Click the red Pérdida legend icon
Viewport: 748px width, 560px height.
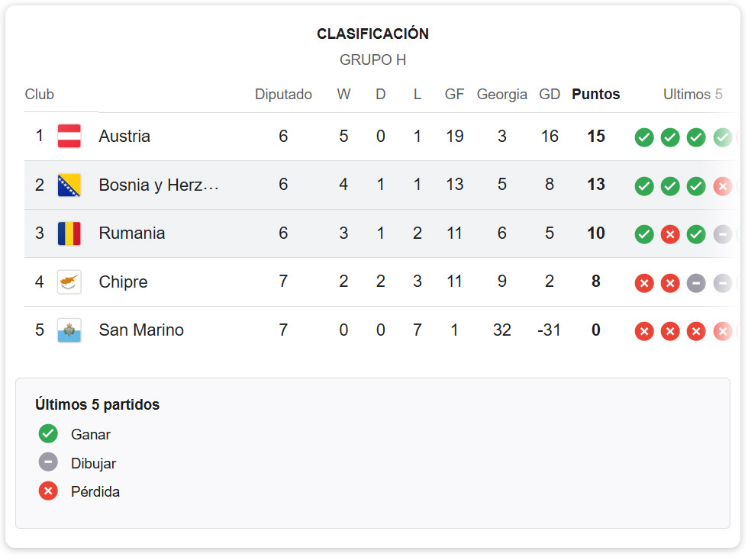click(x=48, y=491)
